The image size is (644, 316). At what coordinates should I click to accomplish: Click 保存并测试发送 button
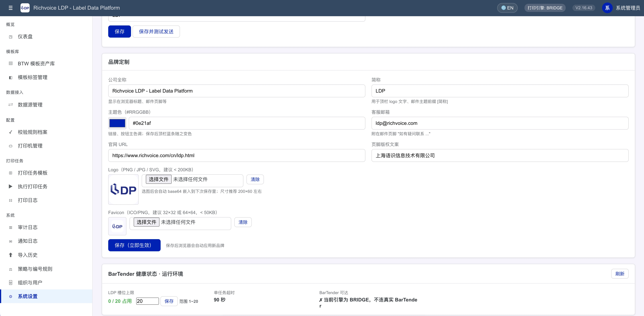(156, 32)
